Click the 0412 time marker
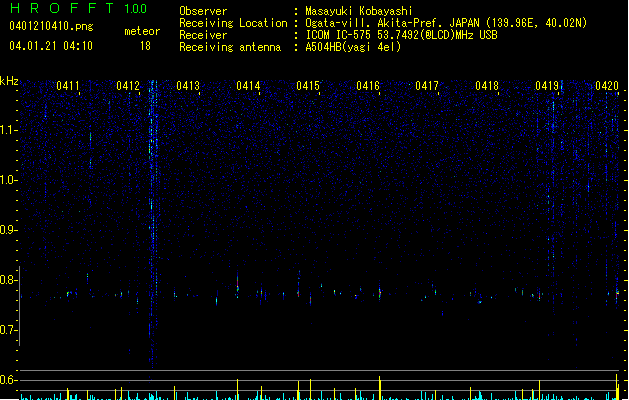Viewport: 629px width, 400px height. click(x=128, y=86)
